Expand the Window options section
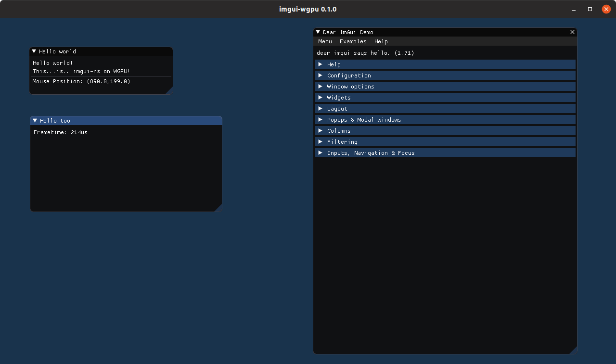616x364 pixels. 445,87
